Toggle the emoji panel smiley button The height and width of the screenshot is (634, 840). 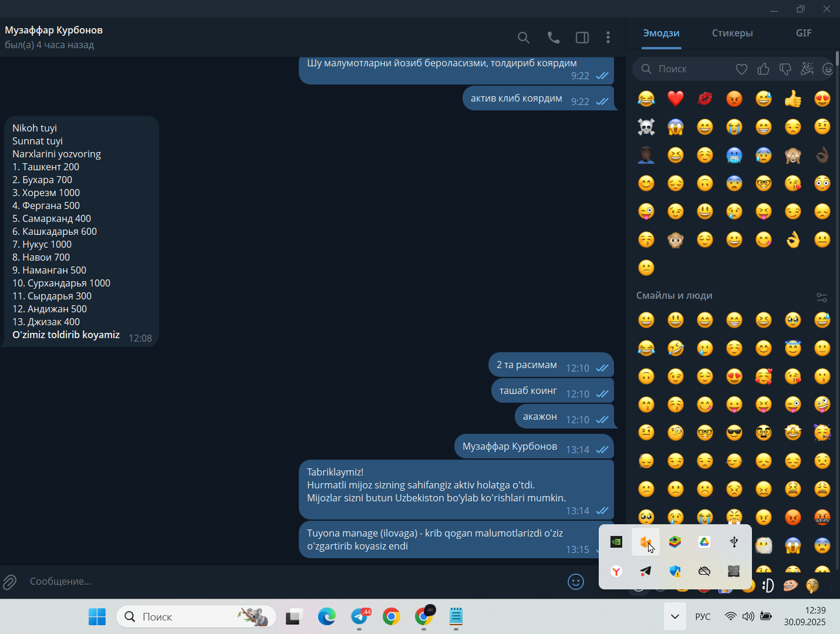point(576,582)
